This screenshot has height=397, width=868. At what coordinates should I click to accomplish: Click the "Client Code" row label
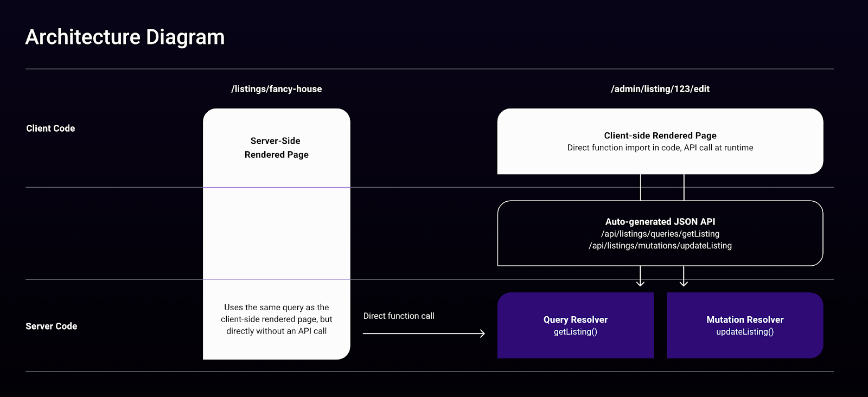[50, 129]
